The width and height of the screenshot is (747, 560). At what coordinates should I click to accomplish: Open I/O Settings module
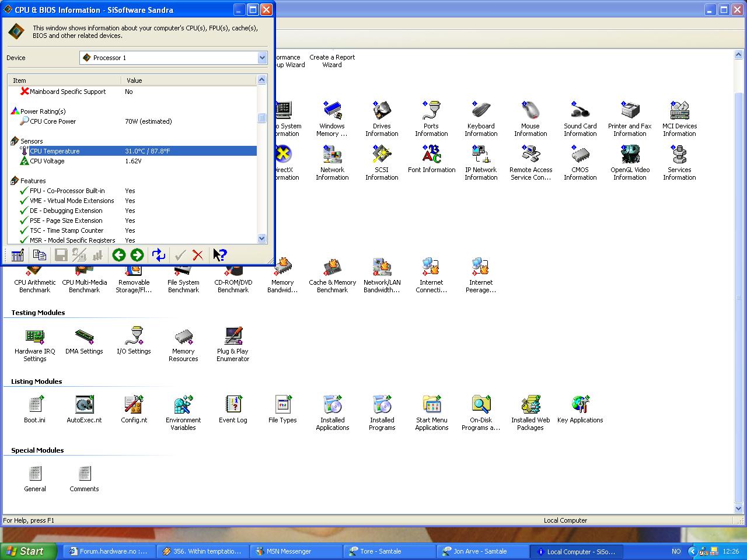134,341
